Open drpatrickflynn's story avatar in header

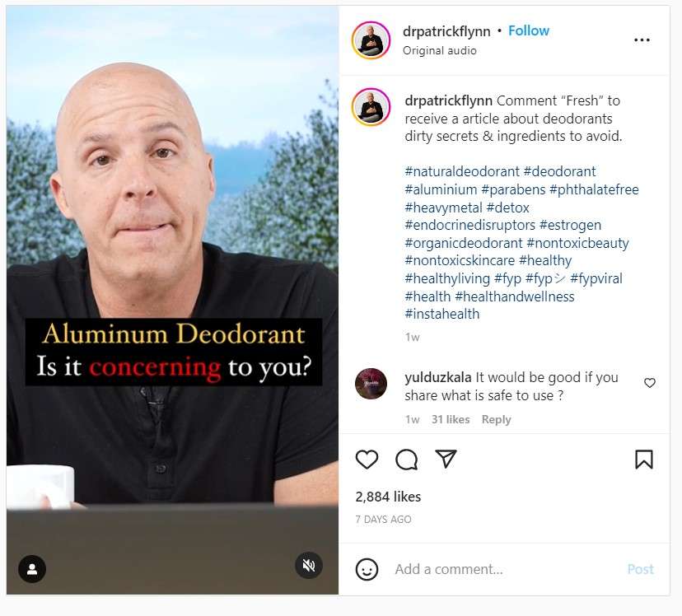click(371, 40)
